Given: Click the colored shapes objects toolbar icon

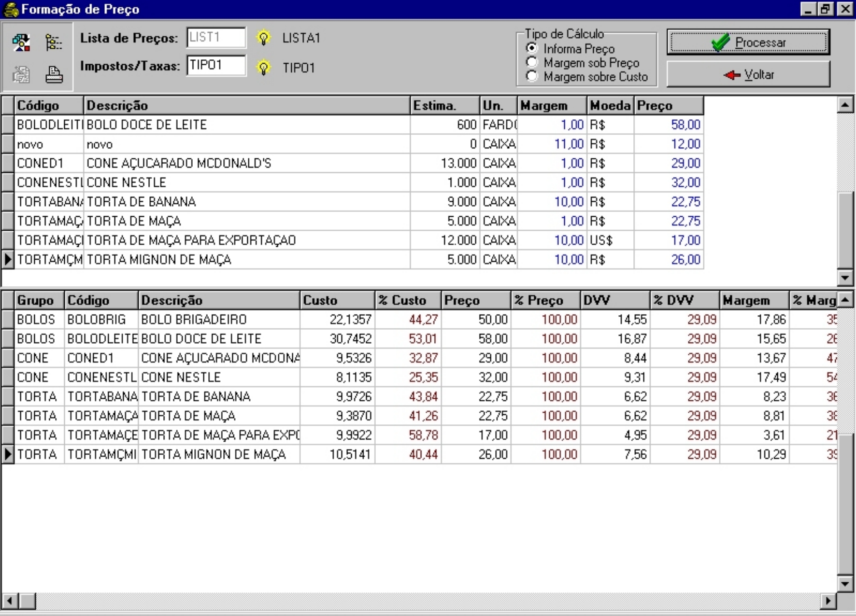Looking at the screenshot, I should click(x=21, y=42).
